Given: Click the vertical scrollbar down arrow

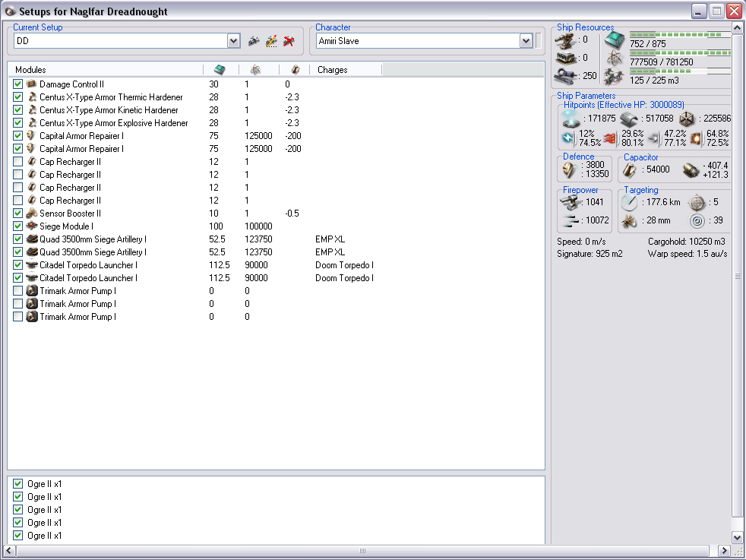Looking at the screenshot, I should pyautogui.click(x=737, y=538).
